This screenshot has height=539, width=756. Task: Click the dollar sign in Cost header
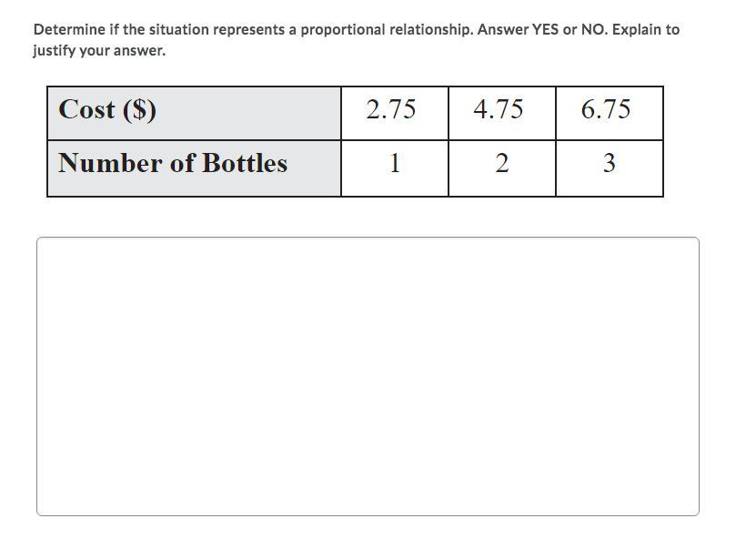click(x=139, y=109)
